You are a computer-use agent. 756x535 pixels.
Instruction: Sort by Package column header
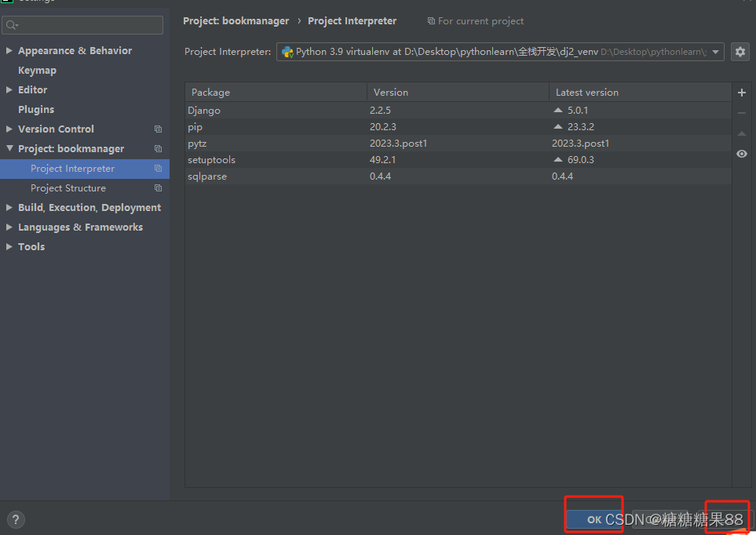click(276, 92)
